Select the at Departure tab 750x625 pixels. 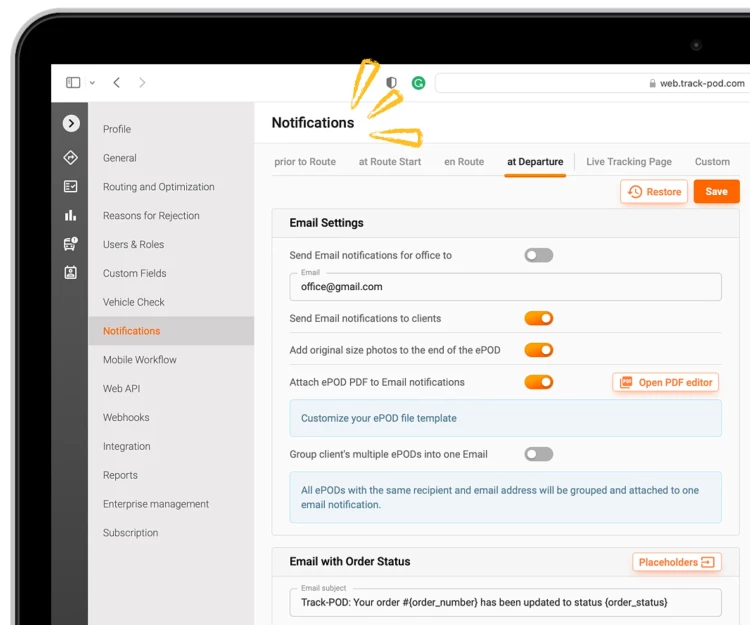[x=535, y=162]
